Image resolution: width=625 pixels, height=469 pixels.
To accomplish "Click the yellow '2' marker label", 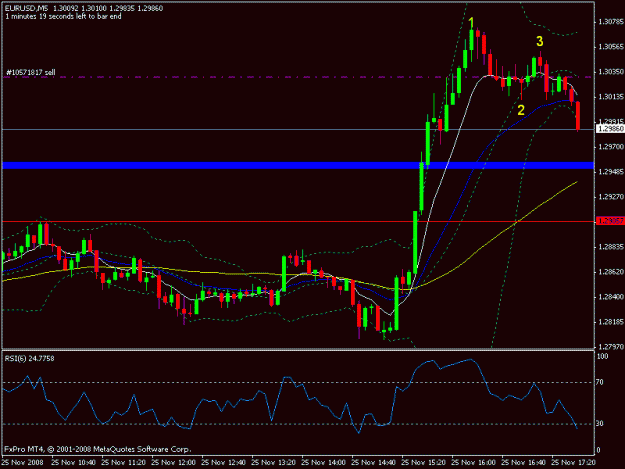I will pos(521,110).
